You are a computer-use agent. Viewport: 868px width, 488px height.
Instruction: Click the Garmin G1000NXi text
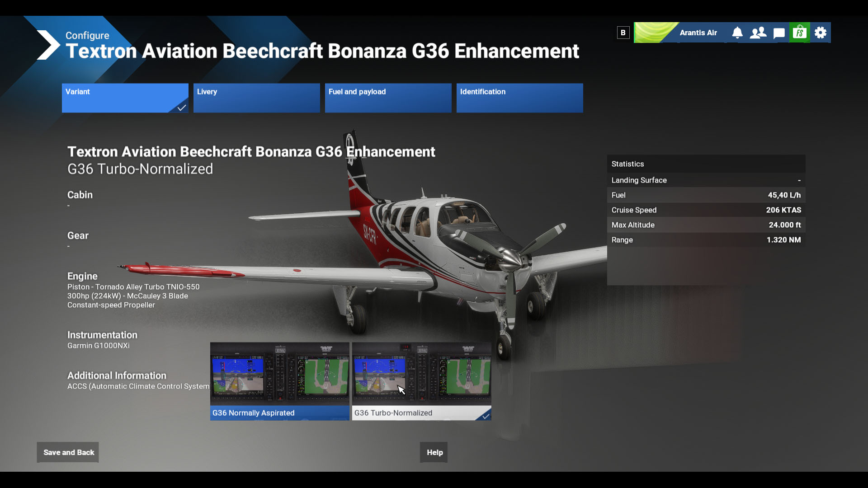point(99,346)
